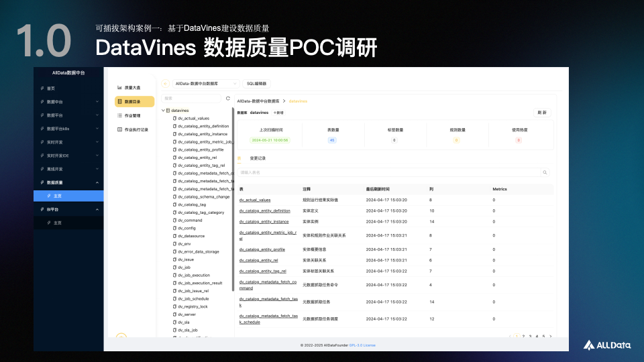Click the tree panel vertical scrollbar
644x362 pixels.
tap(233, 199)
